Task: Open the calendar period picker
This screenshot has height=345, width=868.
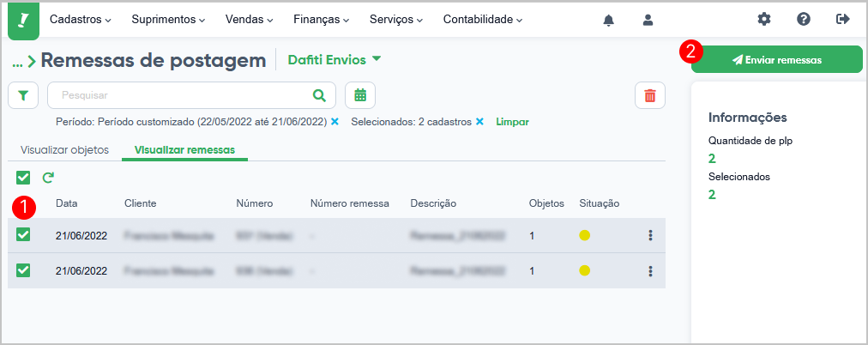Action: tap(360, 95)
